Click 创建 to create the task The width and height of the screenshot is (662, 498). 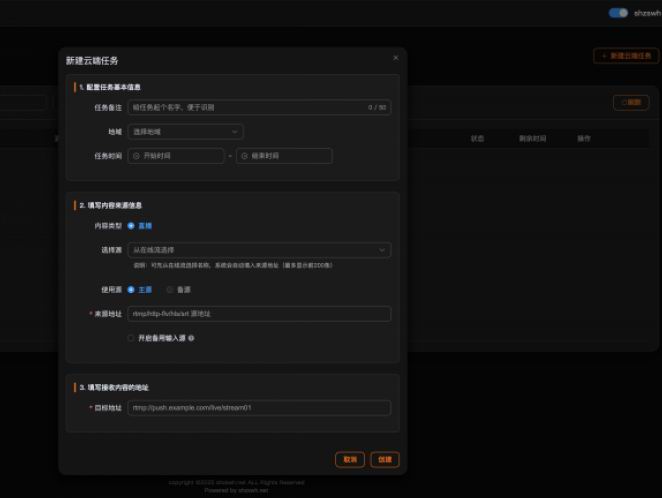385,460
